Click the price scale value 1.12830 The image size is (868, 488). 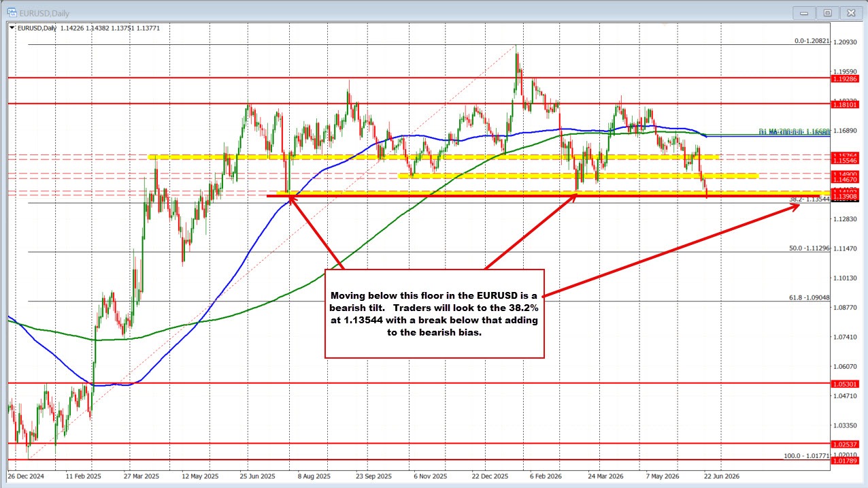pos(847,219)
